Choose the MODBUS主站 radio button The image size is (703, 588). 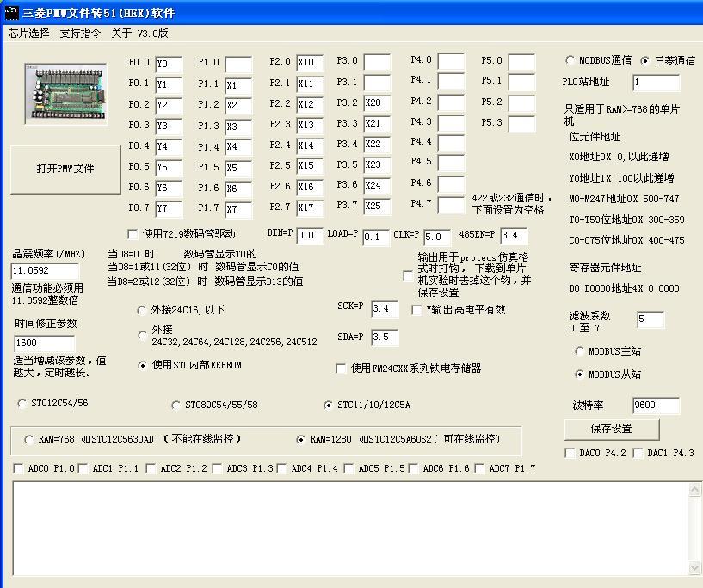point(580,351)
